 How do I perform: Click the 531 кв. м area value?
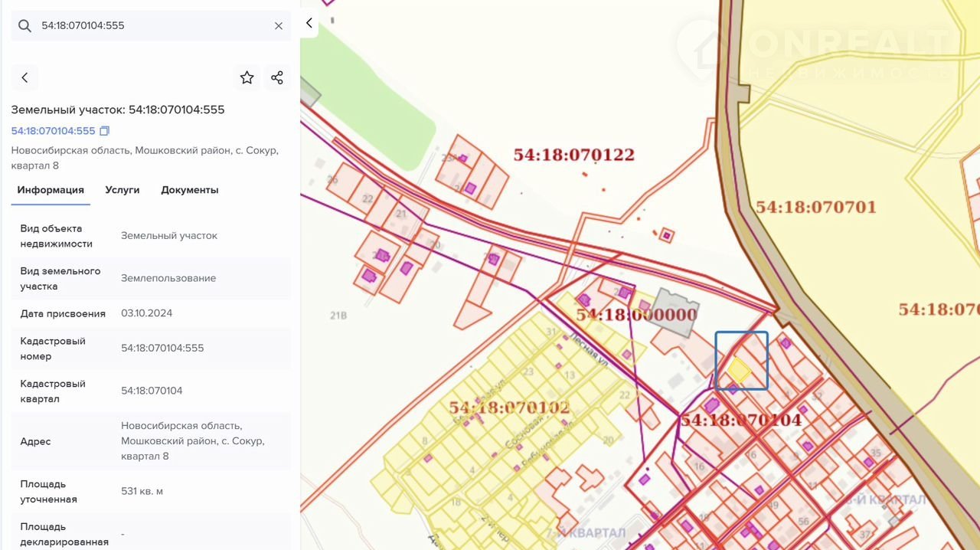pyautogui.click(x=142, y=491)
